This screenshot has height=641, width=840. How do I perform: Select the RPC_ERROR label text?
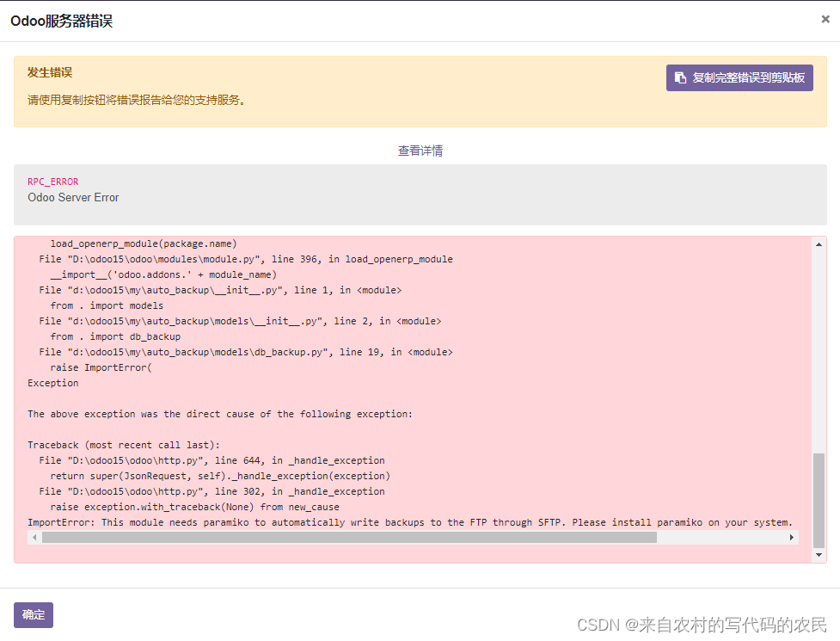tap(52, 182)
